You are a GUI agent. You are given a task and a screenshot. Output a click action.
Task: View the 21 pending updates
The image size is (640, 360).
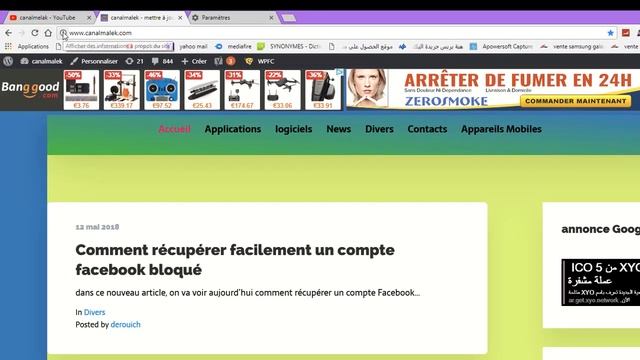pos(135,61)
